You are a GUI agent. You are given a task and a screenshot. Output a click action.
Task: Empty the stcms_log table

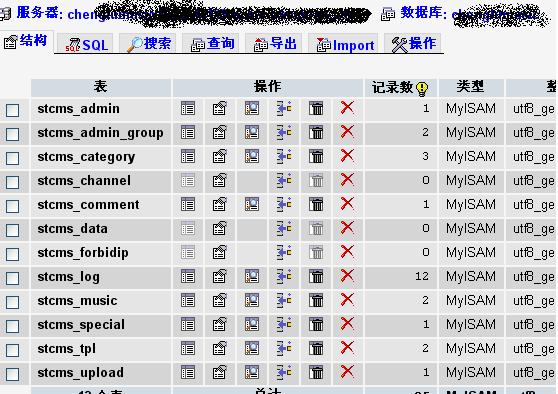coord(316,276)
